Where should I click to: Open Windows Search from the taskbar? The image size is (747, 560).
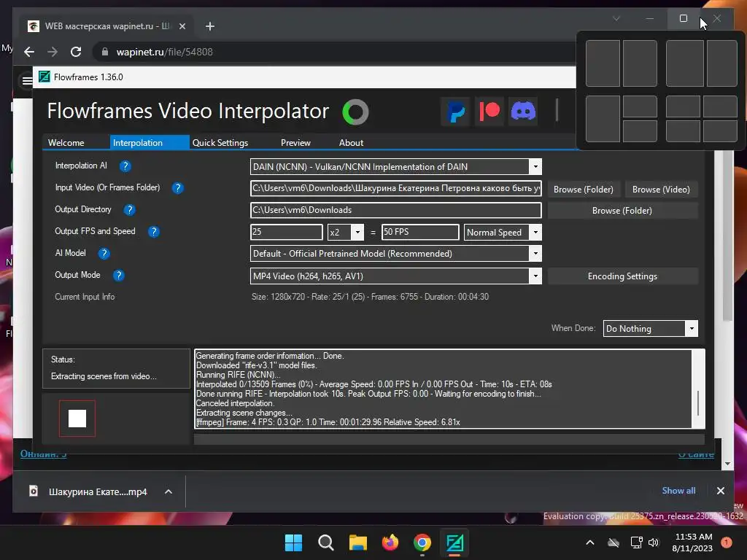point(326,542)
